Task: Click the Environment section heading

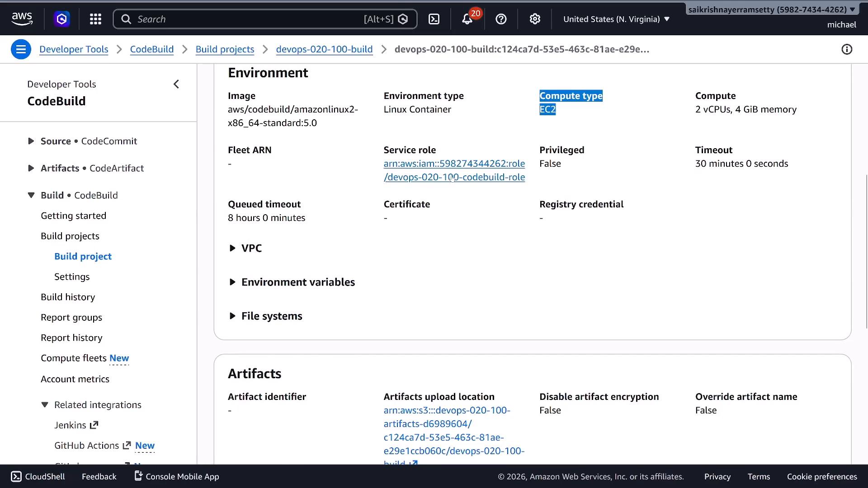Action: coord(268,73)
